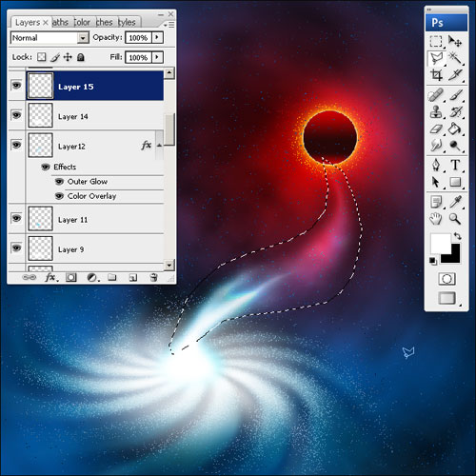Screen dimensions: 476x476
Task: Create a new layer group
Action: [111, 277]
